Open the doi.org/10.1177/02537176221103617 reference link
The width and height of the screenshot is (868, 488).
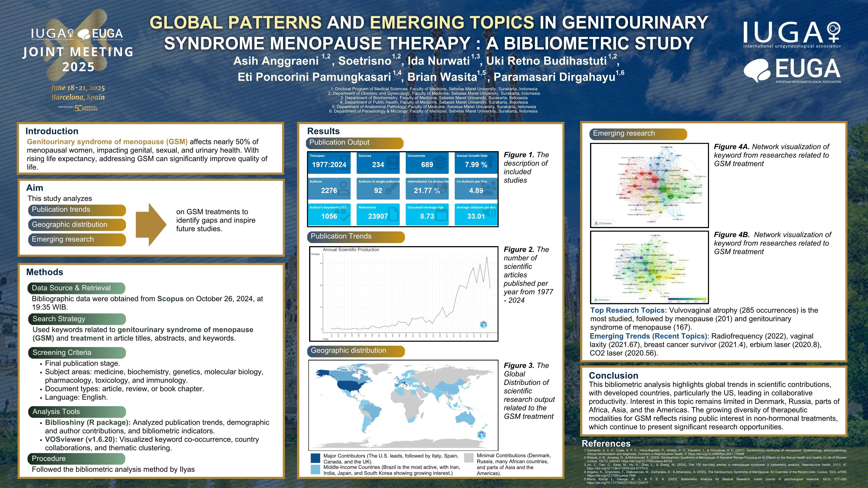pyautogui.click(x=617, y=483)
